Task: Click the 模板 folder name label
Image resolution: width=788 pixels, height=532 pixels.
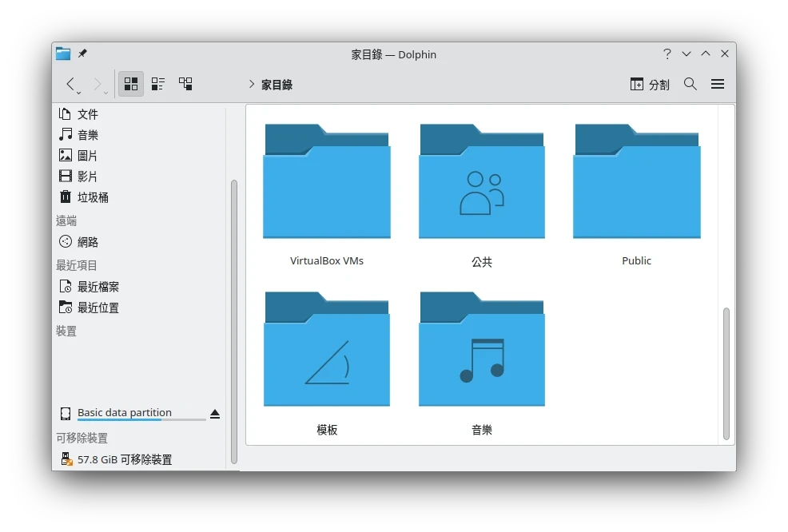Action: (x=327, y=430)
